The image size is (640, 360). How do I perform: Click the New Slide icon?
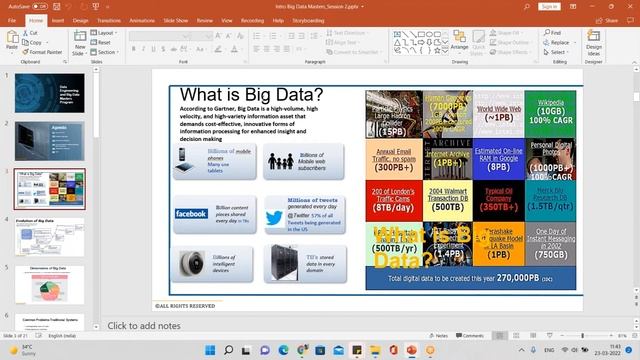pos(80,36)
